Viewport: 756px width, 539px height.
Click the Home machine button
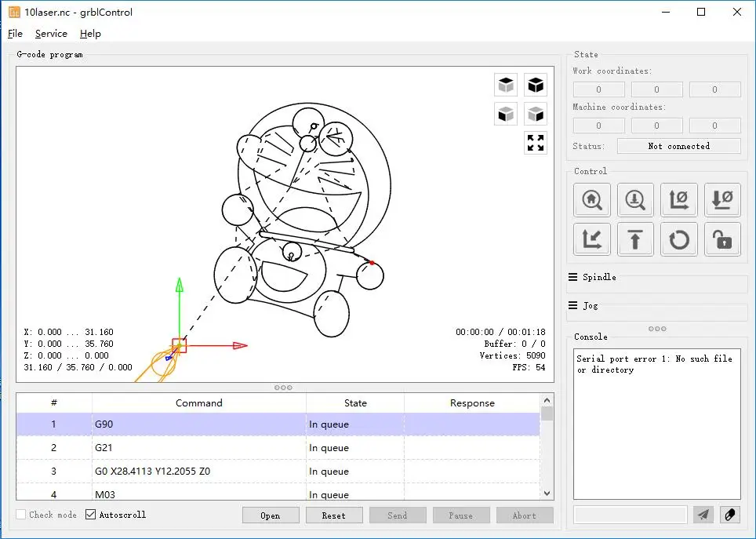tap(592, 200)
